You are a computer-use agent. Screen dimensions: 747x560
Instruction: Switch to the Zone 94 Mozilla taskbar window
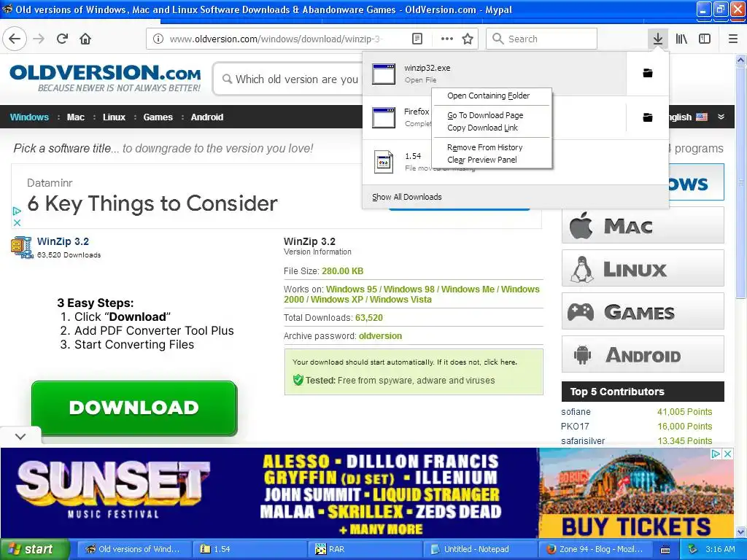pyautogui.click(x=595, y=549)
